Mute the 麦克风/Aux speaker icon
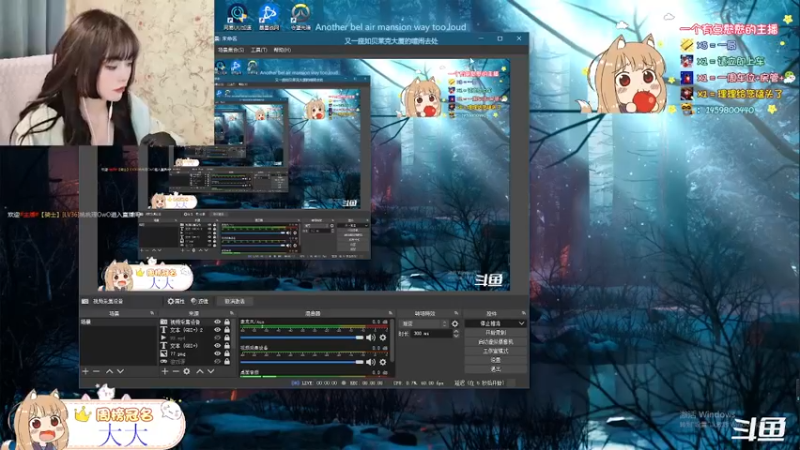Viewport: 800px width, 450px height. (x=371, y=337)
